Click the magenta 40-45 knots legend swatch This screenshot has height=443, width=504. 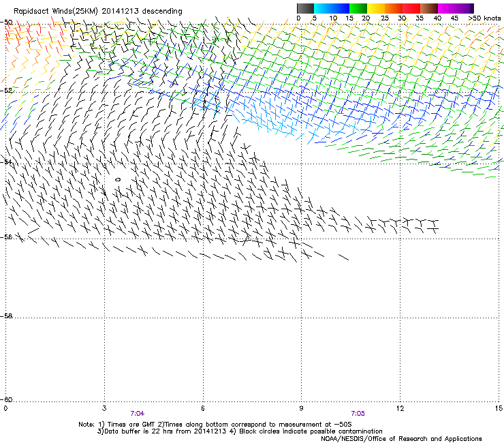click(447, 8)
